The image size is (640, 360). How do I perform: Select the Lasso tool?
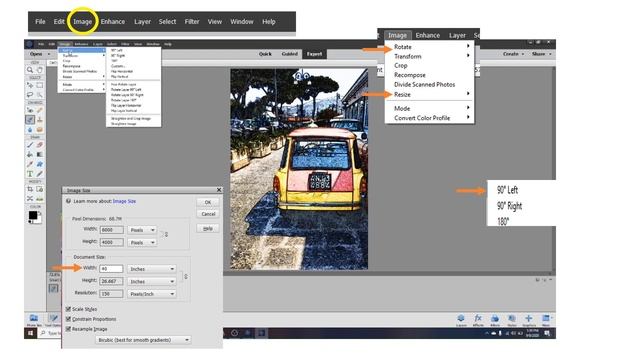(30, 95)
